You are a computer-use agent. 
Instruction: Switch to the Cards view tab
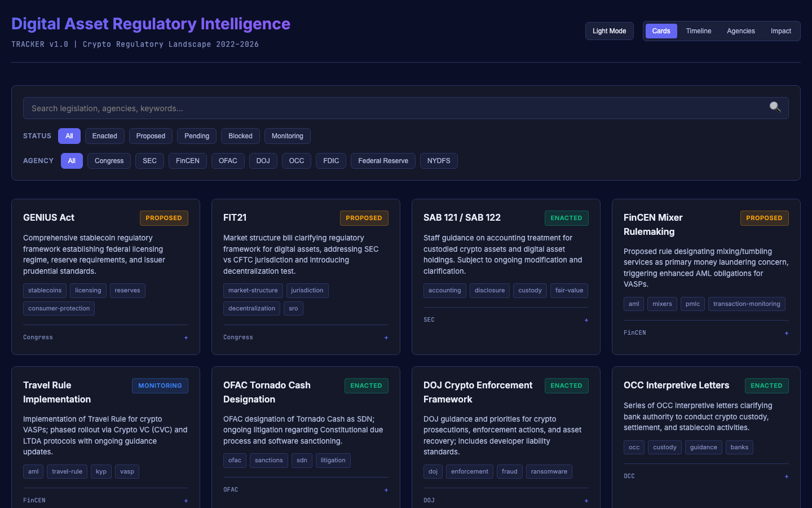click(x=661, y=31)
